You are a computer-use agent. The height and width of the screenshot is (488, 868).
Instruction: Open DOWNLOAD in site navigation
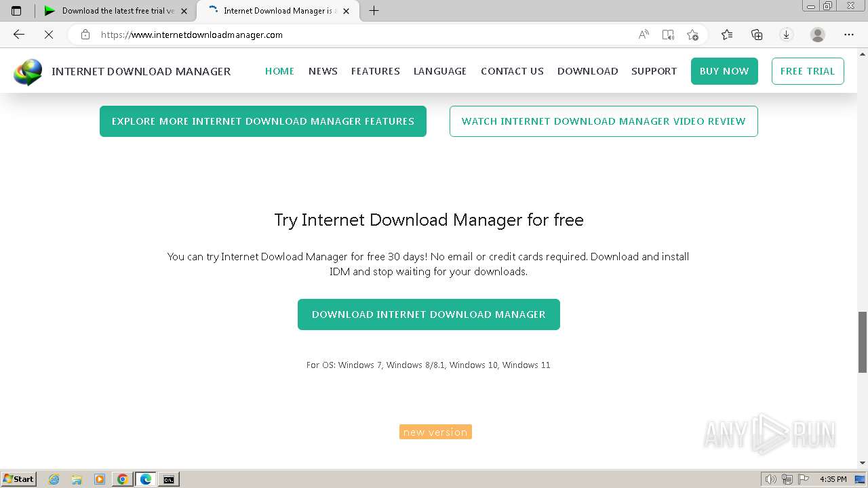587,71
